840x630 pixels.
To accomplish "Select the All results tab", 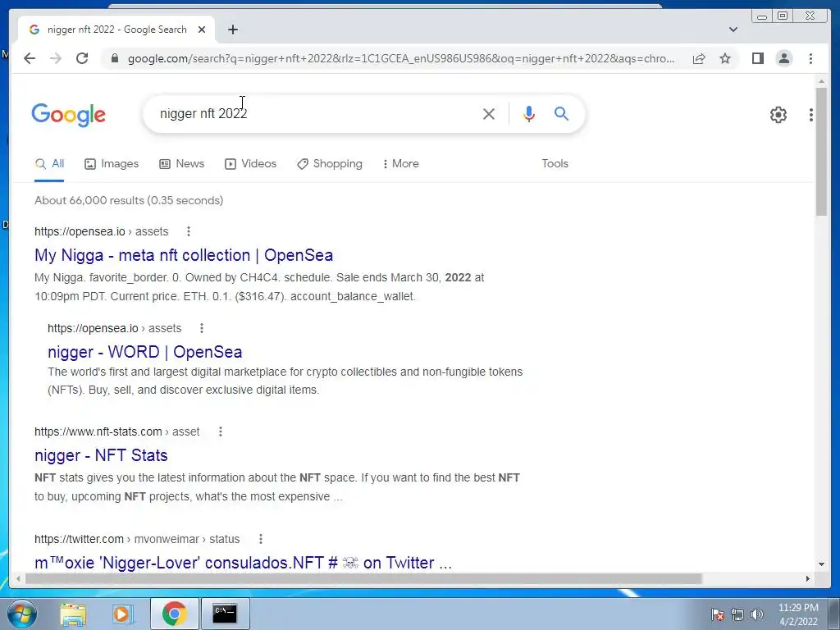I will click(x=49, y=163).
